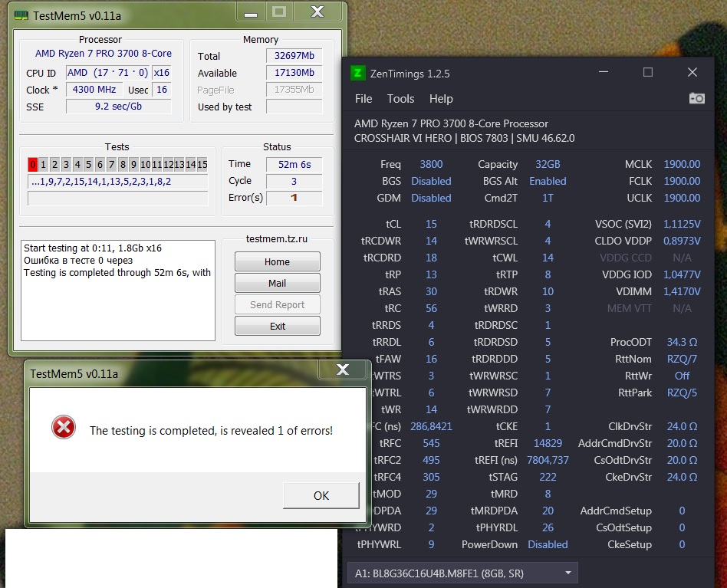This screenshot has height=588, width=727.
Task: Click the tRFC value 545
Action: [x=431, y=443]
